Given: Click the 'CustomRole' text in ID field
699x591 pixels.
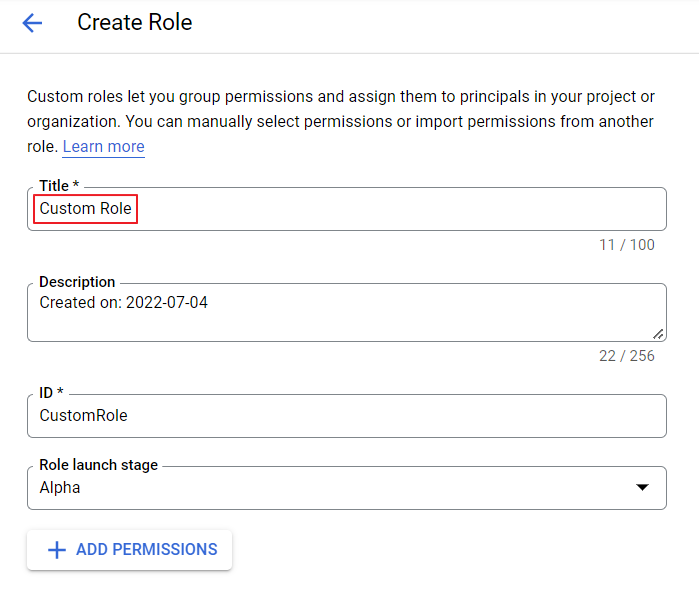Looking at the screenshot, I should coord(83,416).
